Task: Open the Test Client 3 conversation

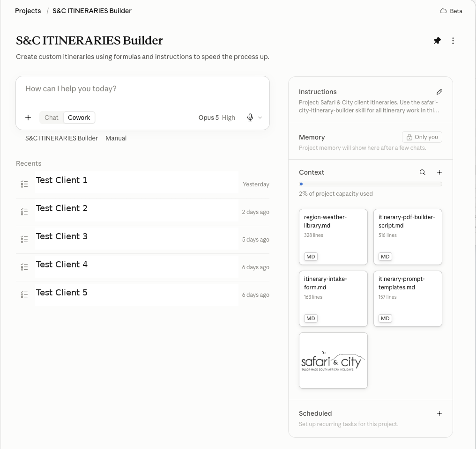Action: [x=143, y=239]
